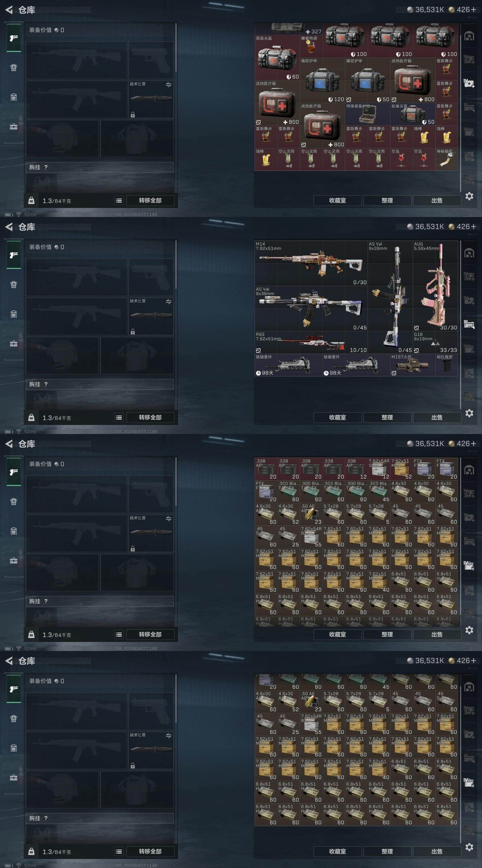Select the pink AUG 5.56x45mm rifle
Screen dimensions: 482x868
click(x=435, y=286)
